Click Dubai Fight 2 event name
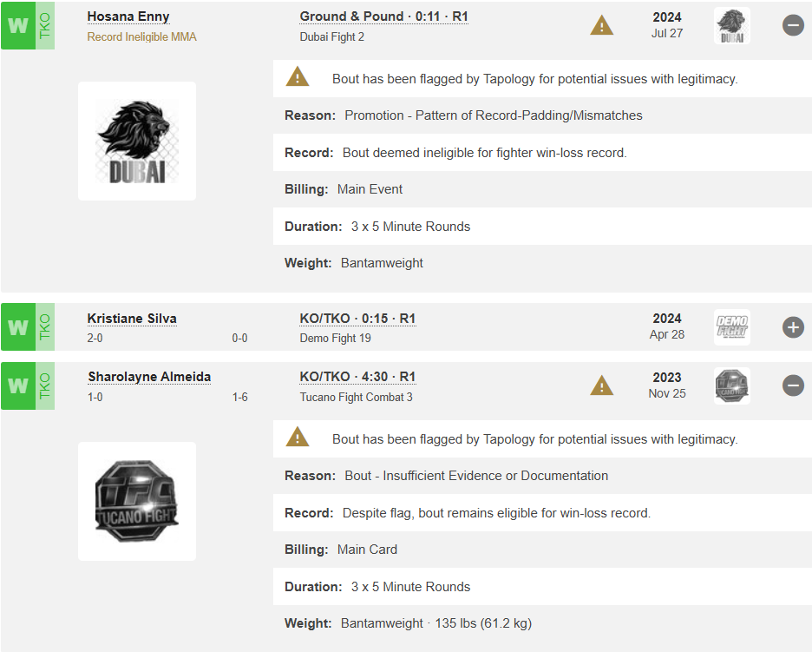The image size is (812, 652). pos(332,36)
